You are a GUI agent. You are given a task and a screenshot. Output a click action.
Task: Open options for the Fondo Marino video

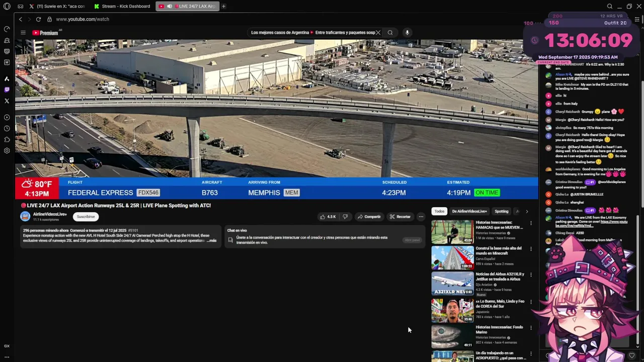point(531,328)
